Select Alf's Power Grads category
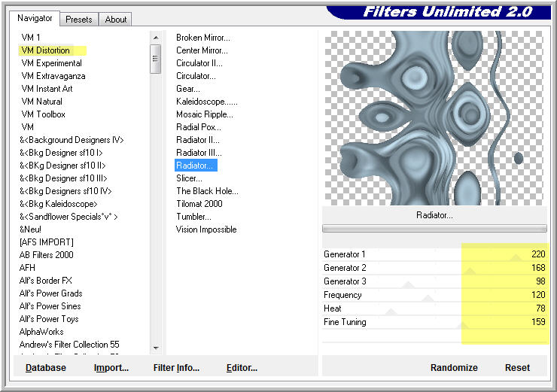Image resolution: width=557 pixels, height=392 pixels. [50, 293]
